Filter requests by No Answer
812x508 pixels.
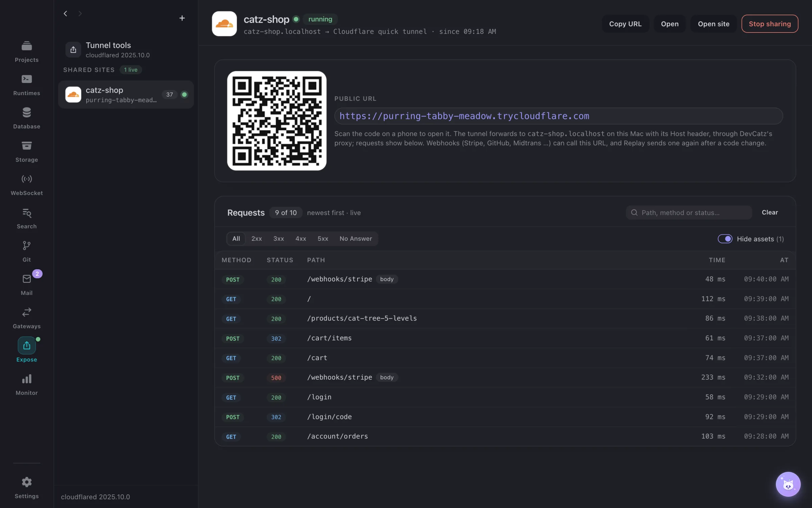pos(356,238)
